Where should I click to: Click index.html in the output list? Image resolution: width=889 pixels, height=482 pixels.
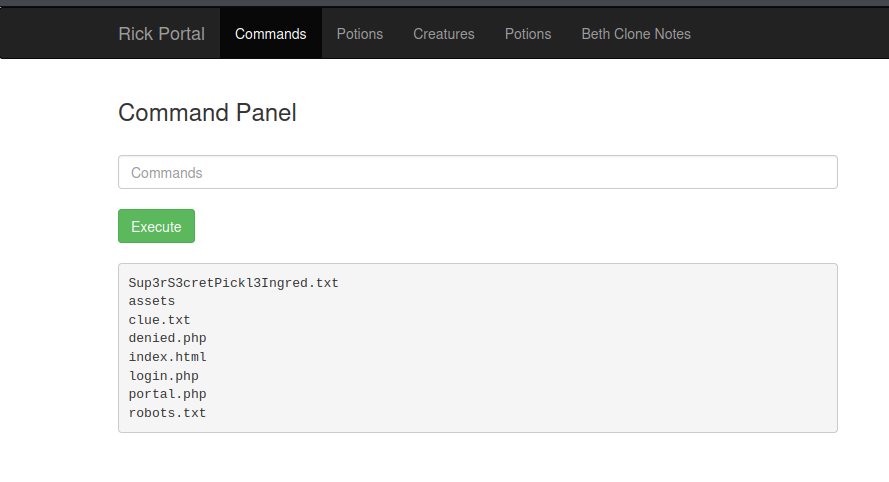tap(167, 357)
